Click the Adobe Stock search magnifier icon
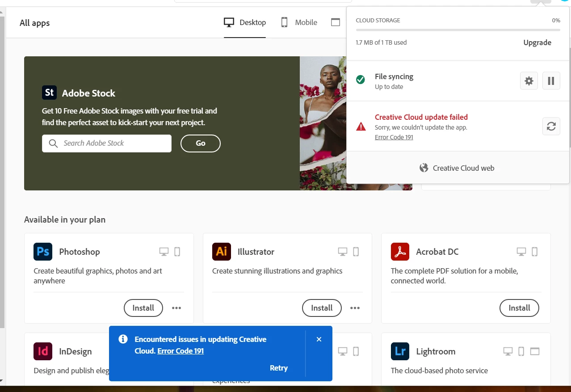571x392 pixels. tap(53, 143)
